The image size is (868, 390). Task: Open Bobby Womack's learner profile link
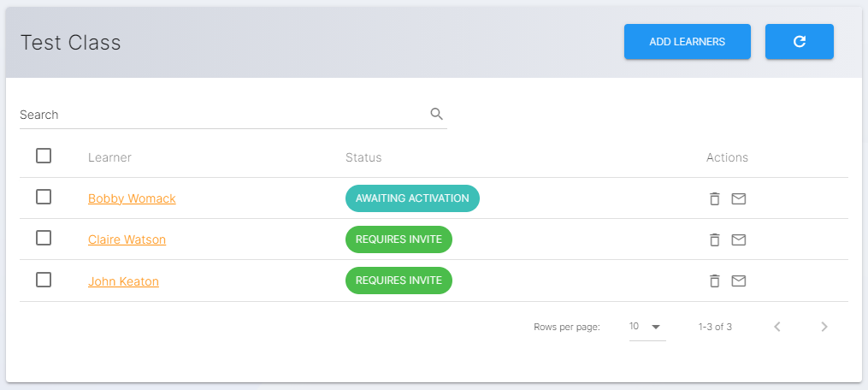click(132, 198)
